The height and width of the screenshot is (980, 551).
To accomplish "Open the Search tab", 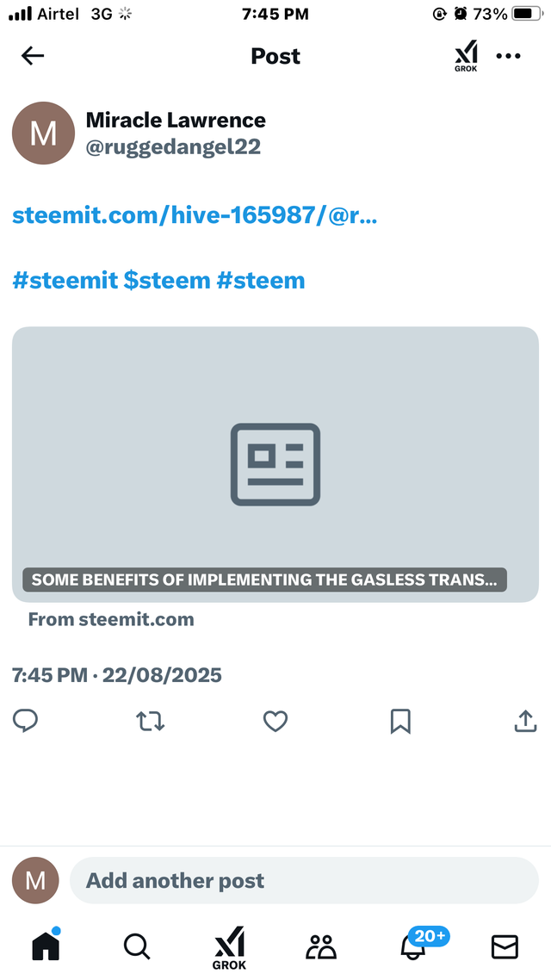I will (x=137, y=946).
